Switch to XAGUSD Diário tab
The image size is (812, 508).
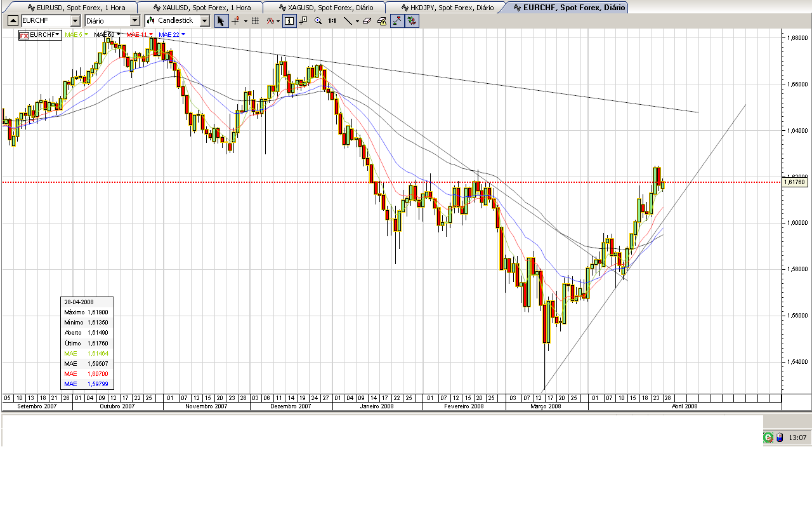click(x=324, y=8)
